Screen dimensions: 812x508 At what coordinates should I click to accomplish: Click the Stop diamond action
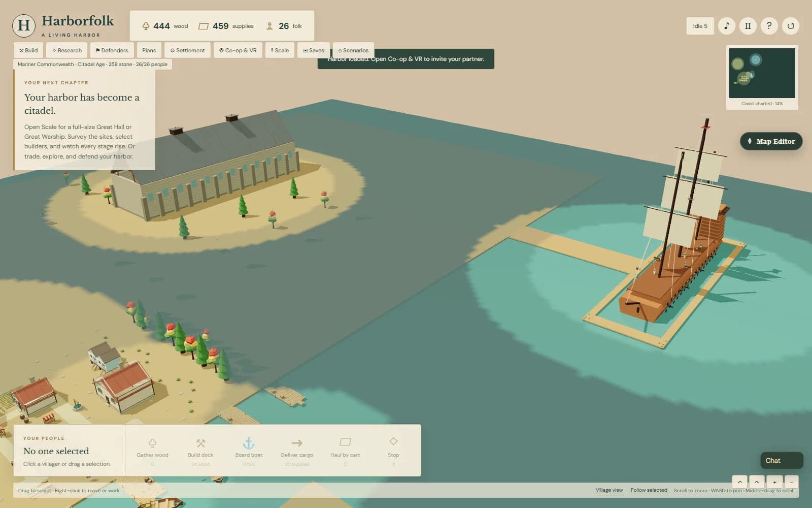tap(393, 450)
